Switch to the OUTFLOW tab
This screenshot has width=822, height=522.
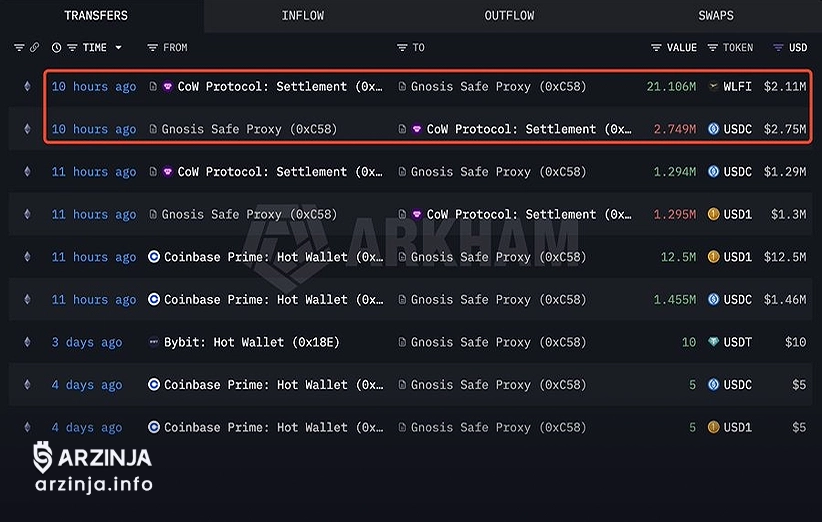coord(509,15)
